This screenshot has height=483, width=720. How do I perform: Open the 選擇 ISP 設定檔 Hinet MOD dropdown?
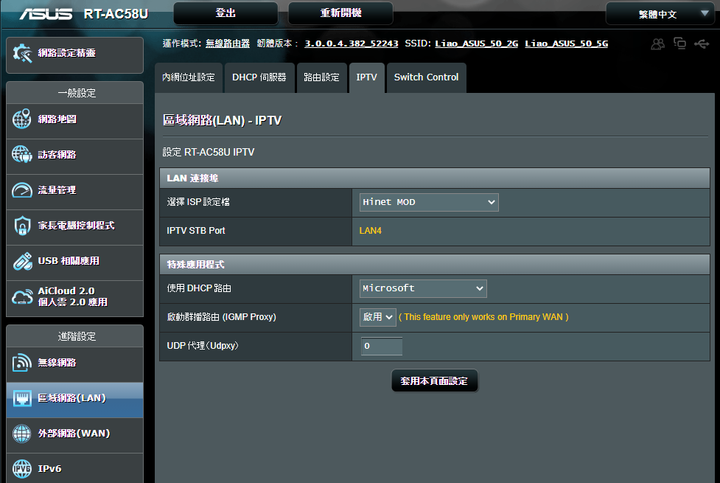pyautogui.click(x=429, y=202)
